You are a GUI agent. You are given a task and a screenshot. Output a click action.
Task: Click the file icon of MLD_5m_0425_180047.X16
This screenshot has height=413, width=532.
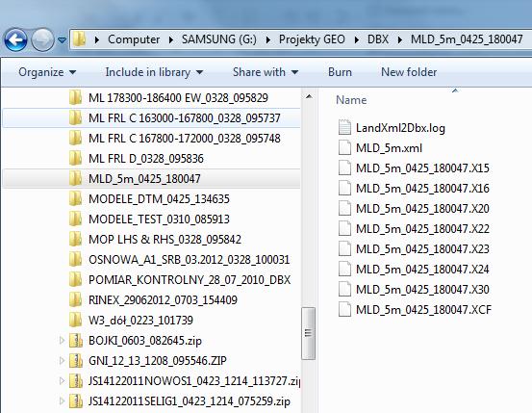tap(344, 188)
